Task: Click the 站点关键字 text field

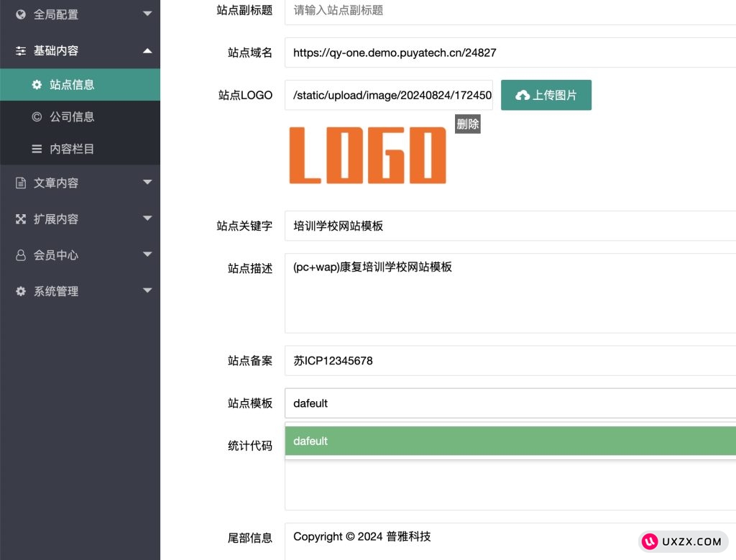Action: click(510, 226)
